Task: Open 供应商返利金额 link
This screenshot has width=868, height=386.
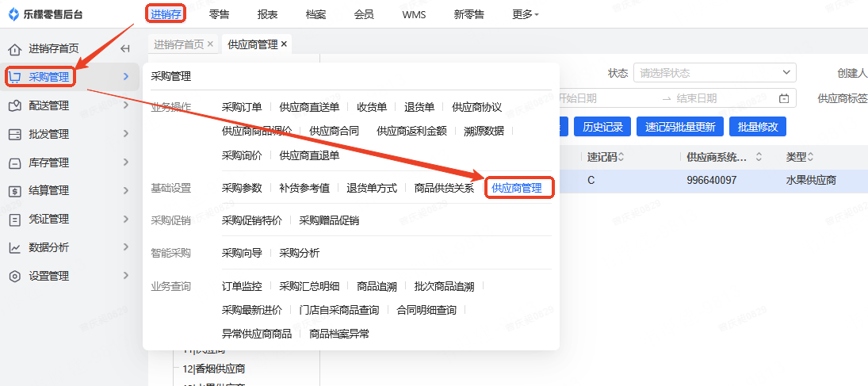Action: (x=412, y=132)
